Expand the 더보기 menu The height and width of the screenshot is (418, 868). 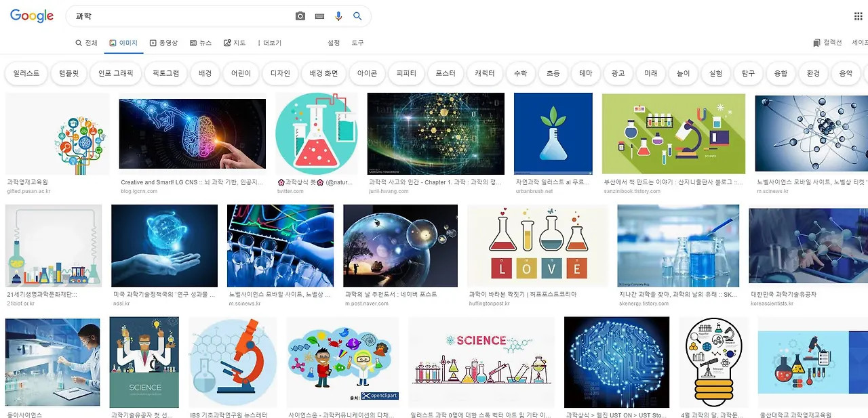pos(269,43)
